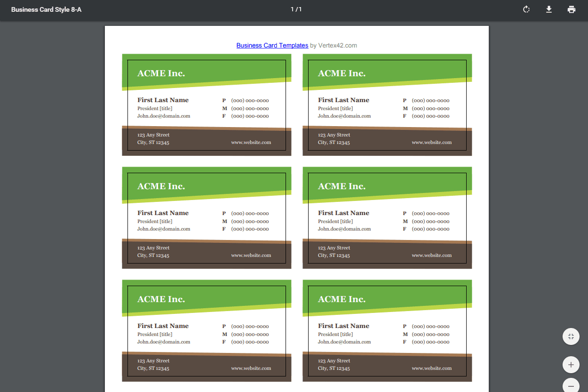Click John.doe@domain.com on the middle-left card
The width and height of the screenshot is (588, 392).
(164, 229)
